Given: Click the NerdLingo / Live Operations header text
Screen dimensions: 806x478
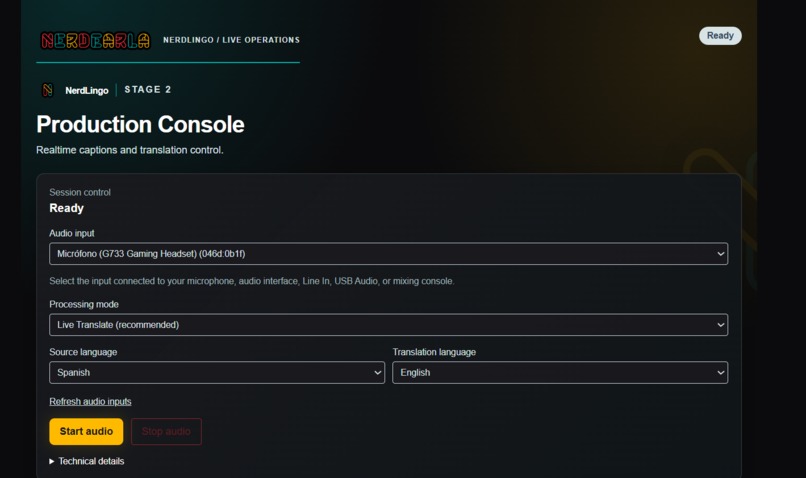Looking at the screenshot, I should (x=231, y=40).
